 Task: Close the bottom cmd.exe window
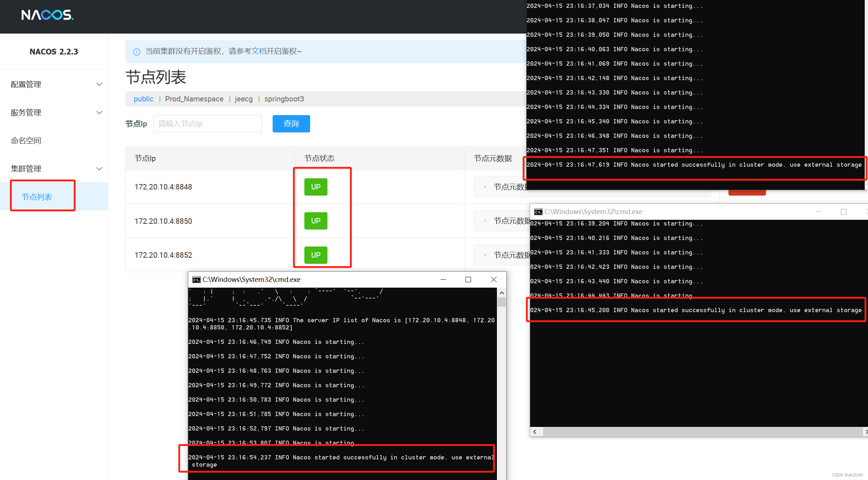(x=494, y=280)
